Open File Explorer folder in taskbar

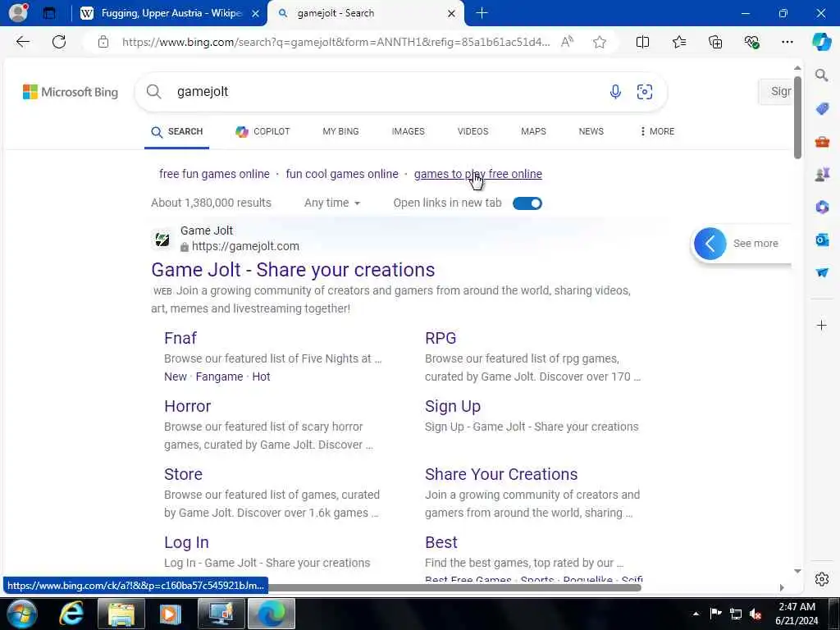click(121, 614)
